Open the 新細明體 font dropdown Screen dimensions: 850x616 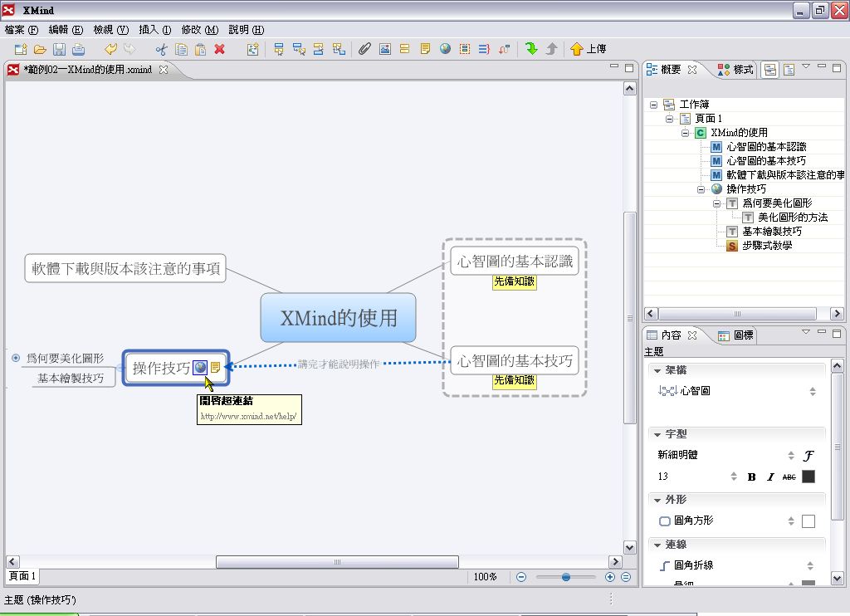pos(791,455)
